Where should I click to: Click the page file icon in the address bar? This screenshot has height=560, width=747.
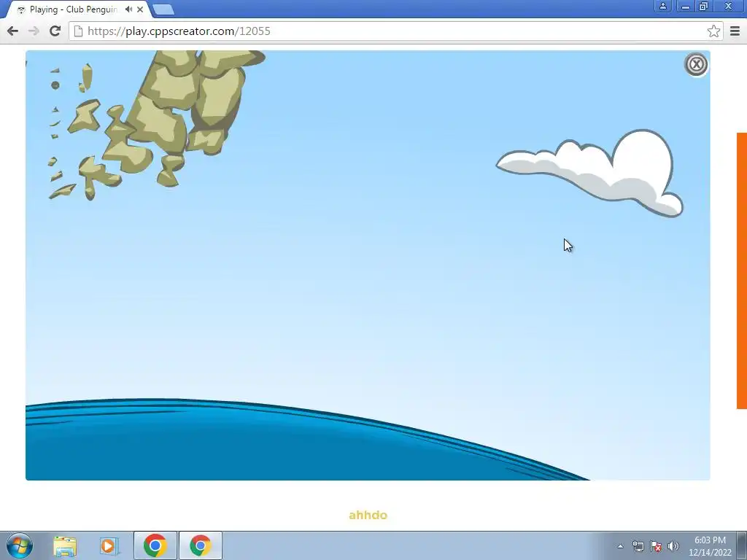(x=79, y=31)
